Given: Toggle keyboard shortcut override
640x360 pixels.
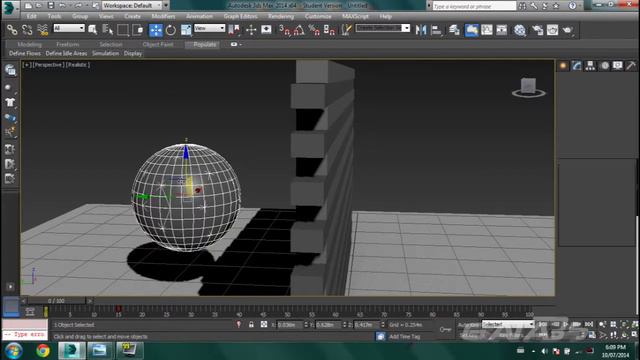Looking at the screenshot, I should tap(266, 30).
